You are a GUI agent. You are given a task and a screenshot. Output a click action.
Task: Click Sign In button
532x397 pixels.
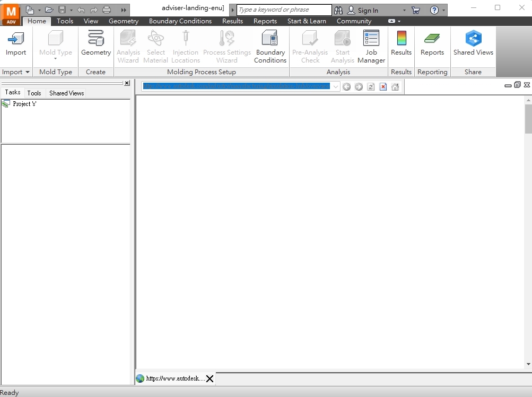coord(363,10)
